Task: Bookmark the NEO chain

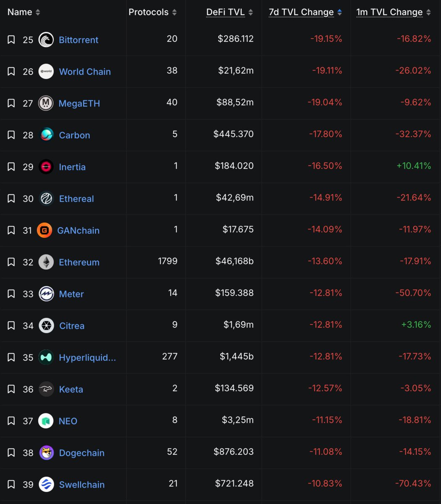Action: [x=11, y=421]
